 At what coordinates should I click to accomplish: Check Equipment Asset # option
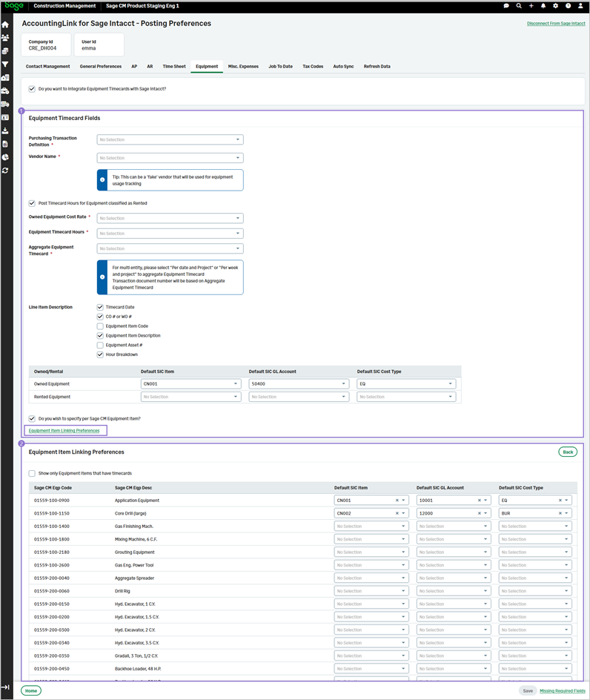point(100,345)
